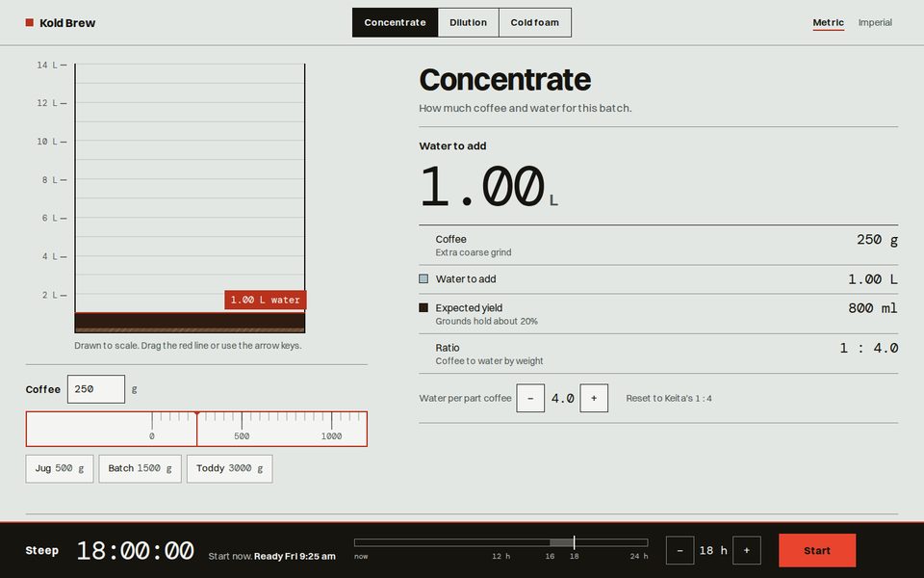Click Reset to Keita's 1 : 4
Image resolution: width=924 pixels, height=578 pixels.
pos(668,398)
